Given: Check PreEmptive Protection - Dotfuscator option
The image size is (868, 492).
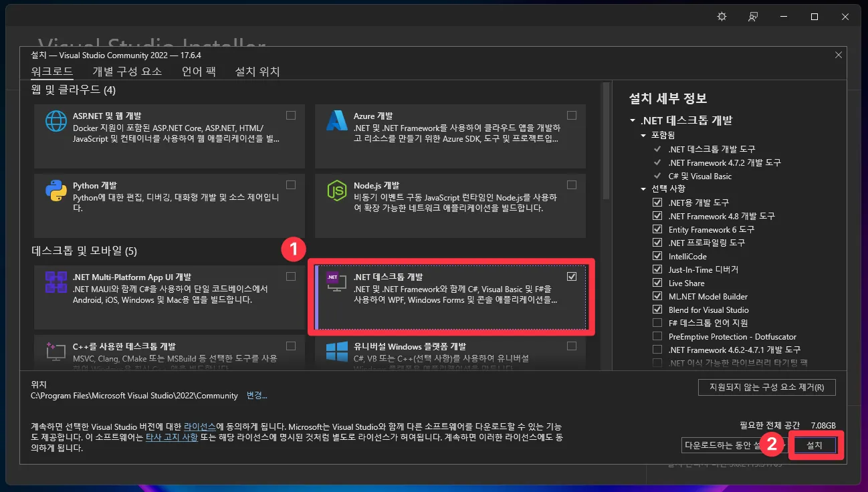Looking at the screenshot, I should [657, 336].
